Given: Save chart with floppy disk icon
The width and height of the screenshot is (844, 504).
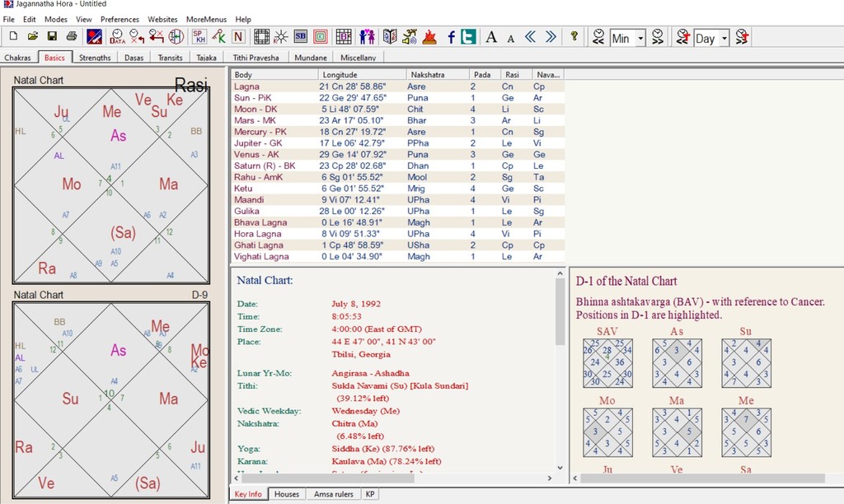Looking at the screenshot, I should pos(52,36).
